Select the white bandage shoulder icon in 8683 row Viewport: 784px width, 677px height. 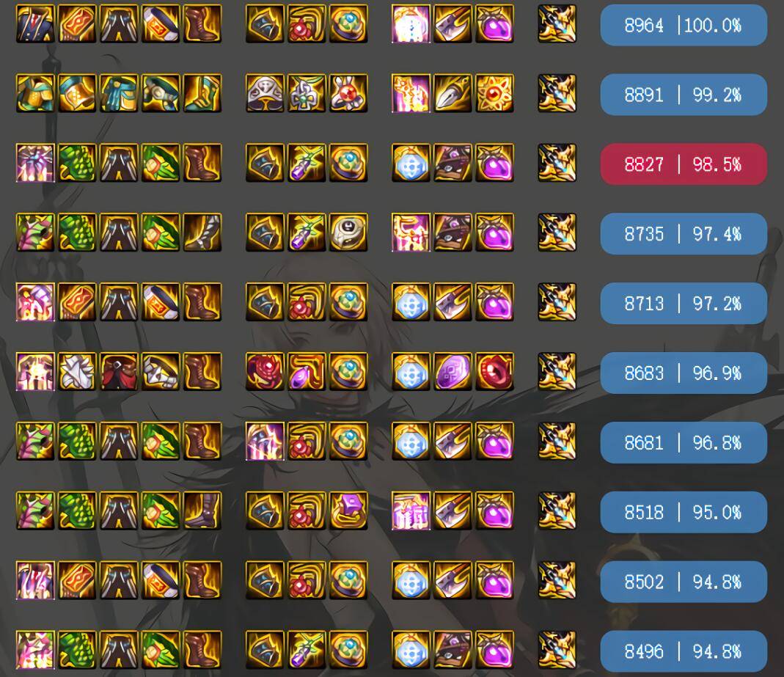[76, 371]
